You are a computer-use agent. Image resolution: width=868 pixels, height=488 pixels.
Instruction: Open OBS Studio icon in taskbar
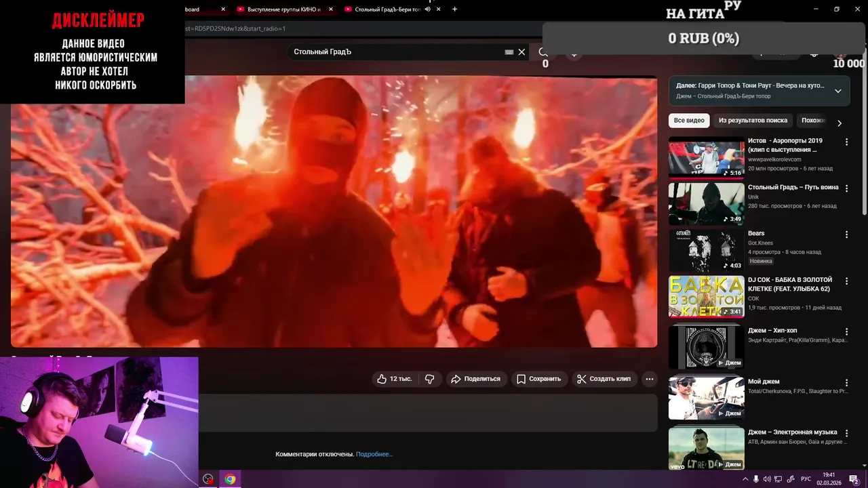point(208,479)
